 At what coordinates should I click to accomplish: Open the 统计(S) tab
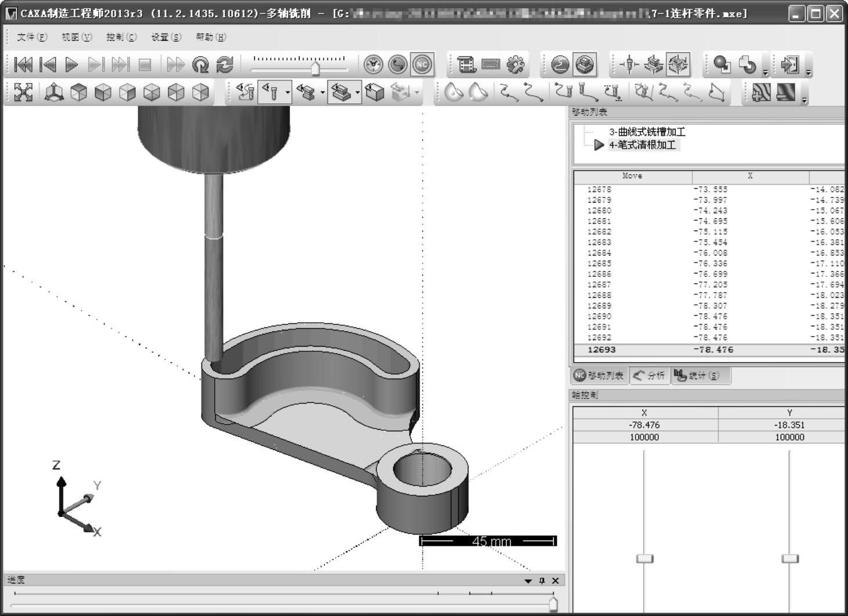point(698,376)
